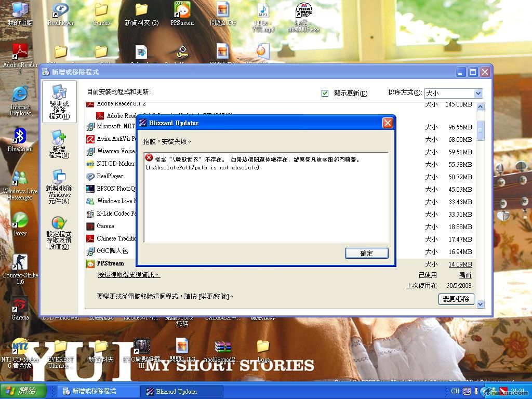Screen dimensions: 532x399
Task: Open Garena shortcut on left desktop column
Action: [x=20, y=309]
